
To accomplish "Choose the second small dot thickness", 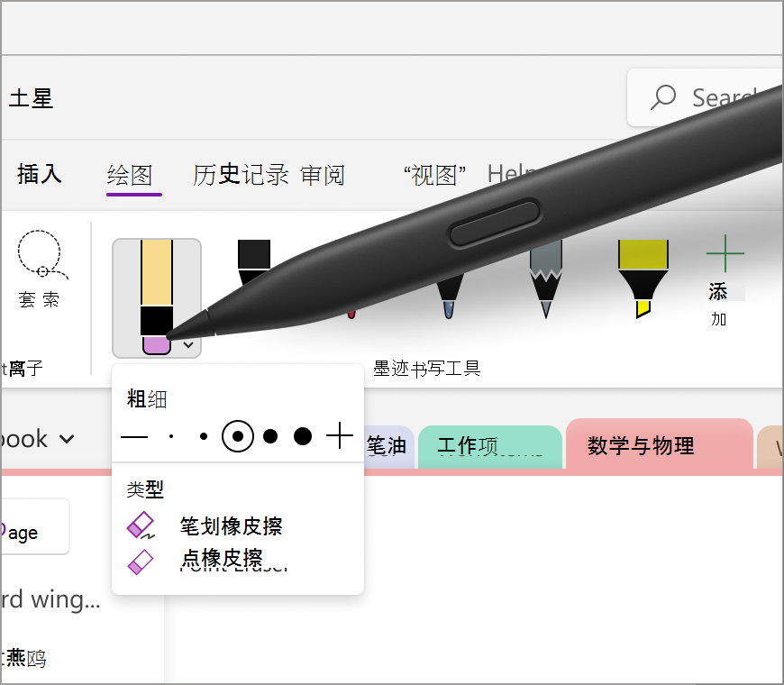I will pyautogui.click(x=204, y=436).
